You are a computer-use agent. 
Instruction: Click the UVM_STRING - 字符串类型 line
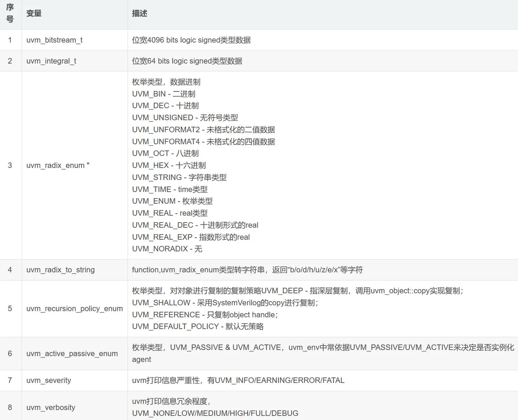coord(179,177)
